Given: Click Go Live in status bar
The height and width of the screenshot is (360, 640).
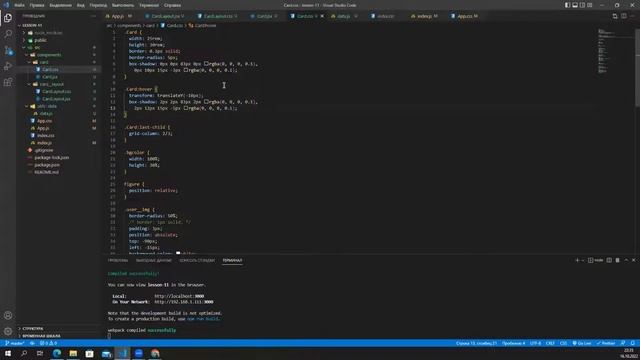Looking at the screenshot, I should pos(582,343).
